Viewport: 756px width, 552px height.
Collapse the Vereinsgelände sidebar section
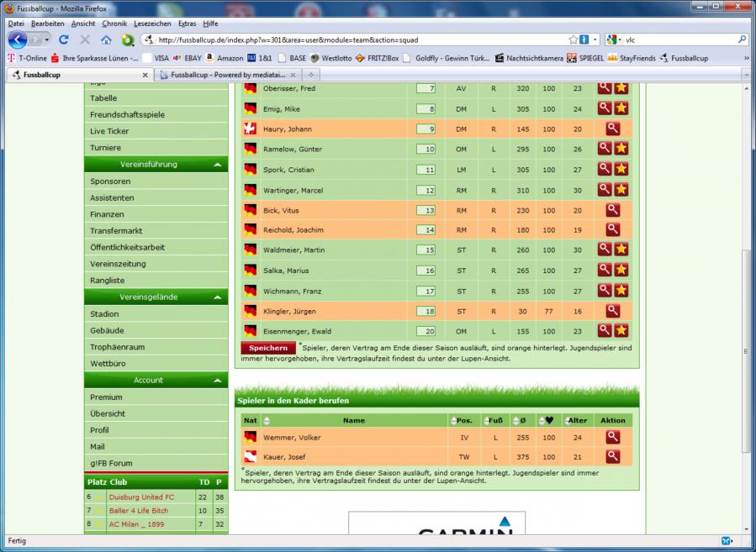(x=218, y=297)
